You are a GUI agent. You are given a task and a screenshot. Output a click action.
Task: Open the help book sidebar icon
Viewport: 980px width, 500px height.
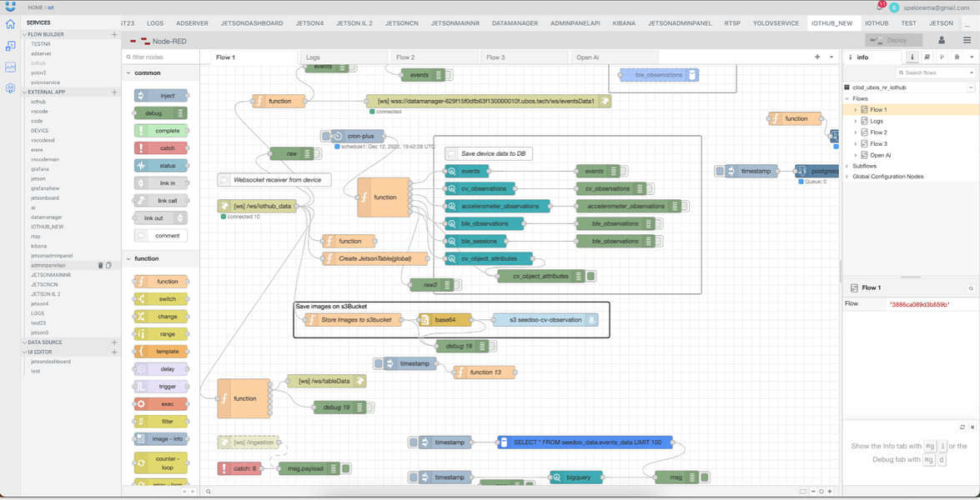927,57
